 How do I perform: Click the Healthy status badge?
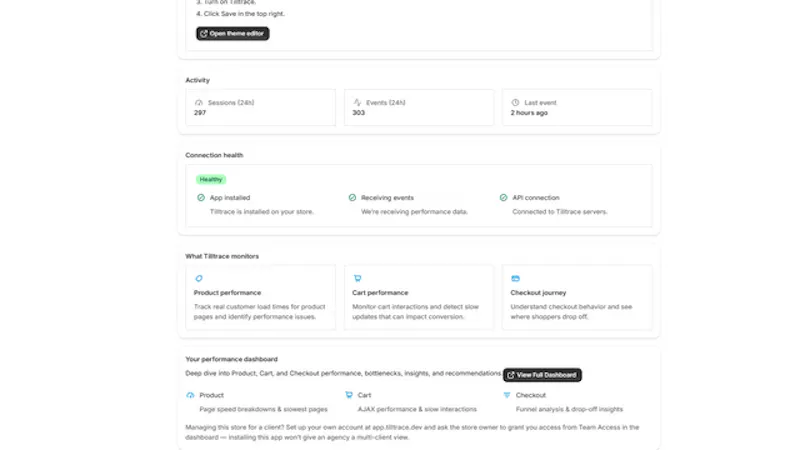tap(211, 180)
